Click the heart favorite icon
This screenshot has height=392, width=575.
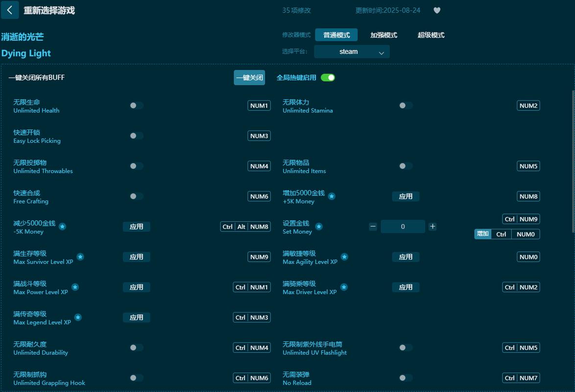tap(437, 10)
